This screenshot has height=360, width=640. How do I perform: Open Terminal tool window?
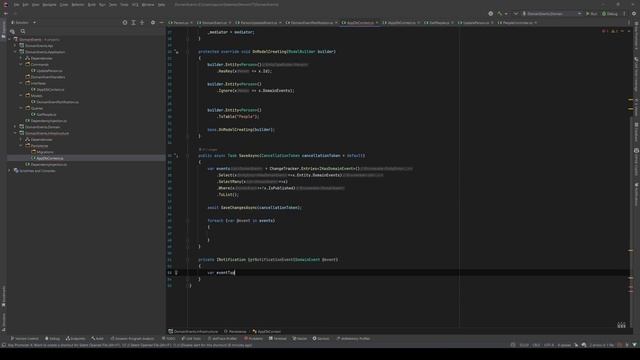click(x=278, y=338)
